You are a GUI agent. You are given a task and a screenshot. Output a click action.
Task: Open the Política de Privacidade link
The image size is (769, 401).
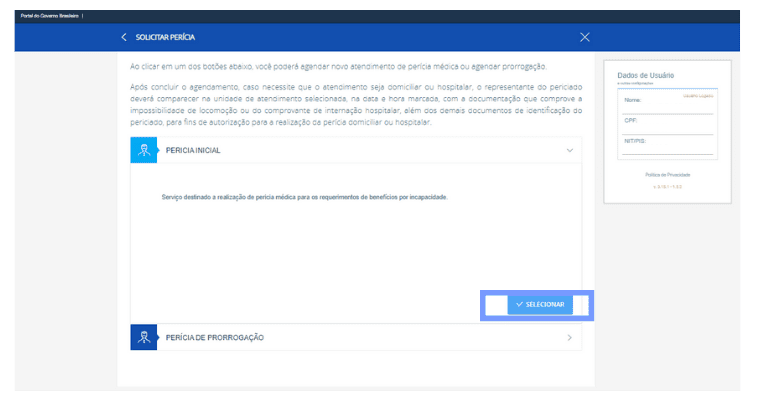tap(667, 175)
